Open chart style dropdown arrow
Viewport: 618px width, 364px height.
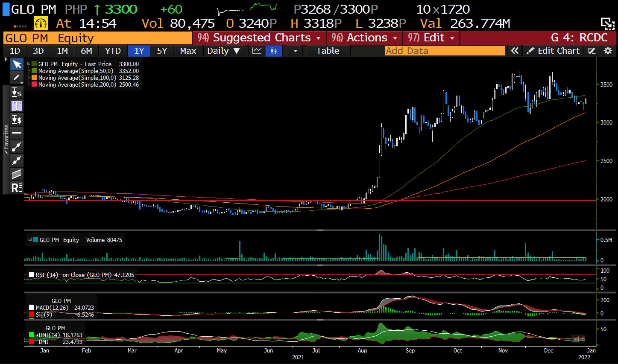[x=295, y=51]
